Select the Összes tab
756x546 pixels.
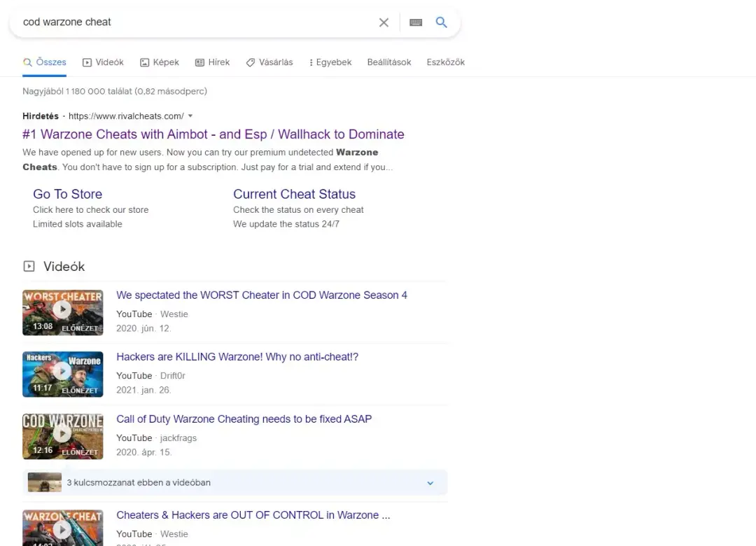pyautogui.click(x=44, y=62)
